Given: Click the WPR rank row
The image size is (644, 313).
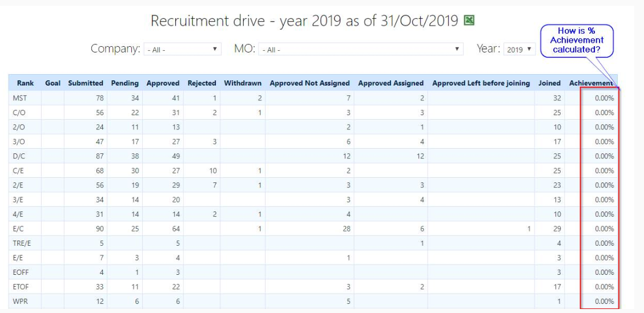Looking at the screenshot, I should (313, 301).
